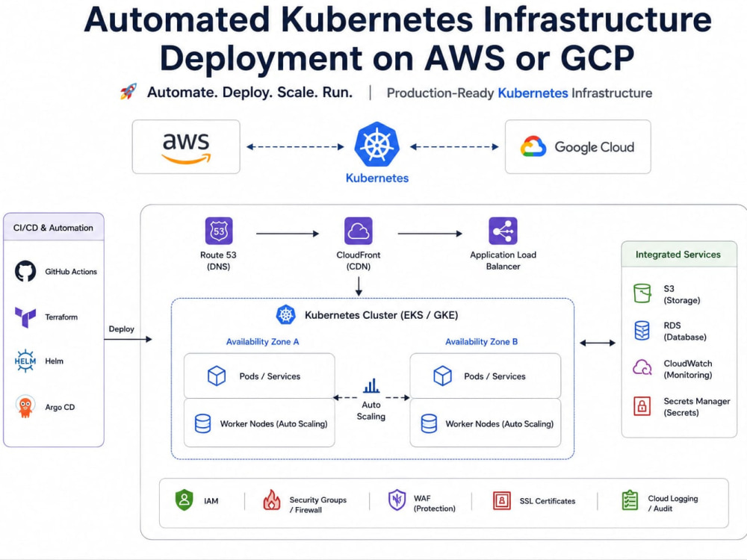Click the CI/CD & Automation header
This screenshot has height=560, width=747.
[53, 228]
